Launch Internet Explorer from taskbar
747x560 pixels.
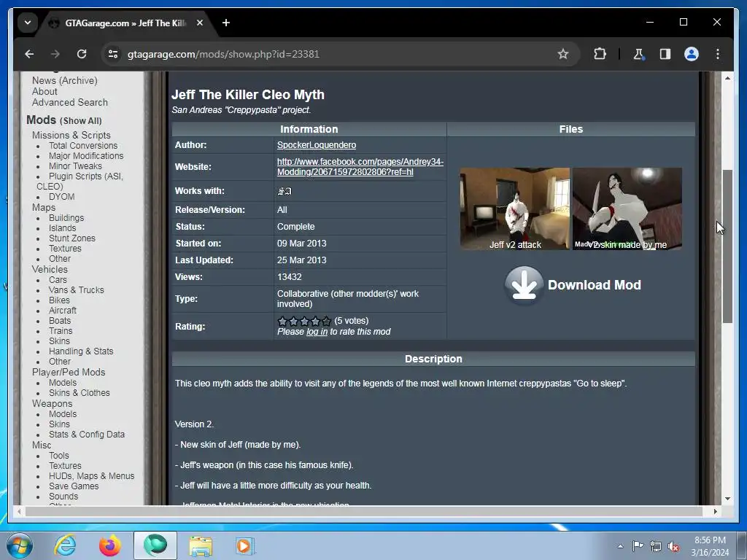point(65,545)
